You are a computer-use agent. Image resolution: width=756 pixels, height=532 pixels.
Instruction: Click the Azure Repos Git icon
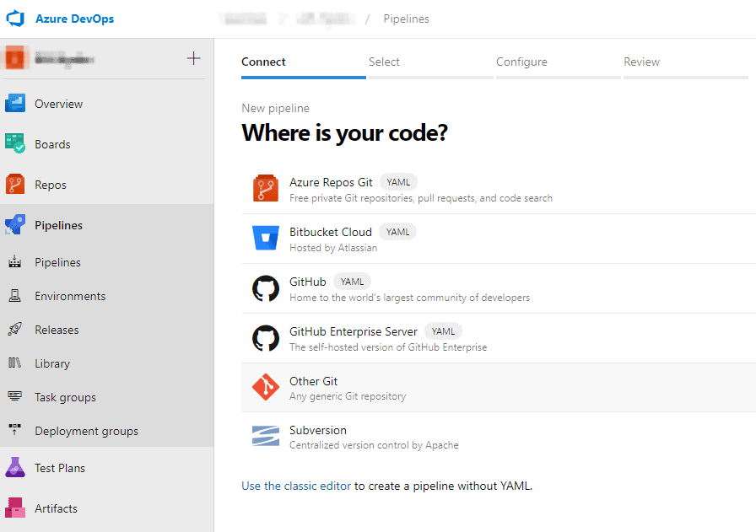point(266,188)
